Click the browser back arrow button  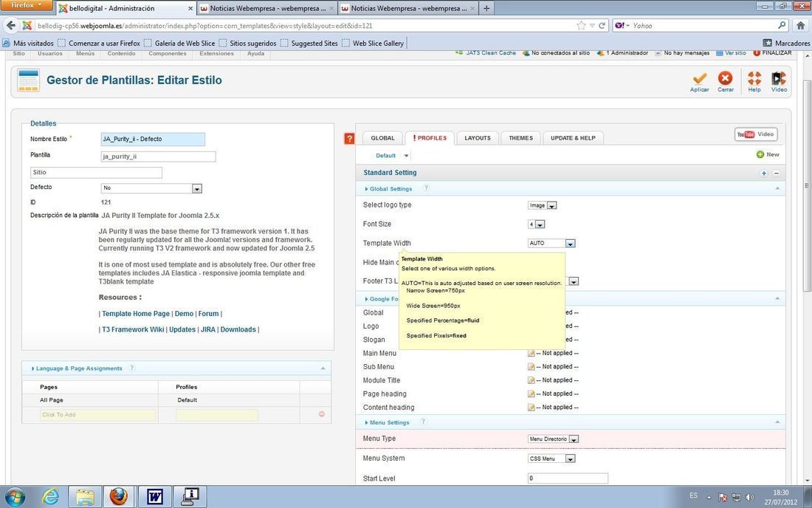pyautogui.click(x=11, y=25)
